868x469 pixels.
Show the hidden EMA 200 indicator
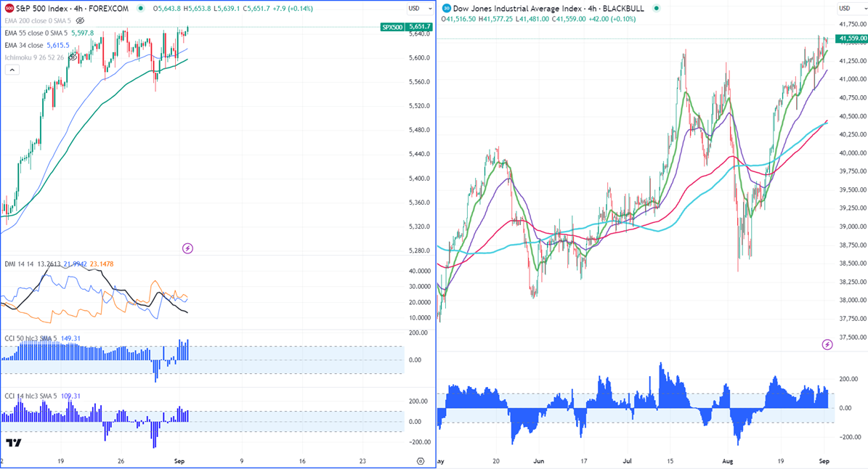(x=81, y=21)
